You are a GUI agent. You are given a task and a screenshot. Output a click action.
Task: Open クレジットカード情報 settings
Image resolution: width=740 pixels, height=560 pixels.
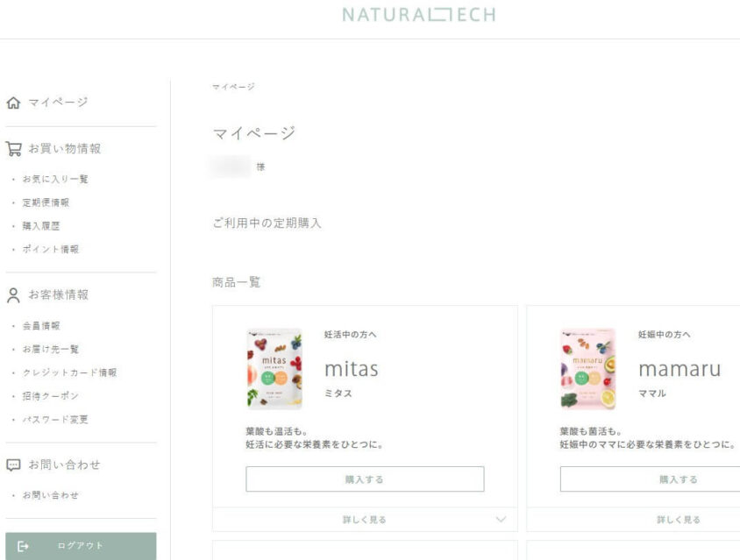(x=69, y=372)
